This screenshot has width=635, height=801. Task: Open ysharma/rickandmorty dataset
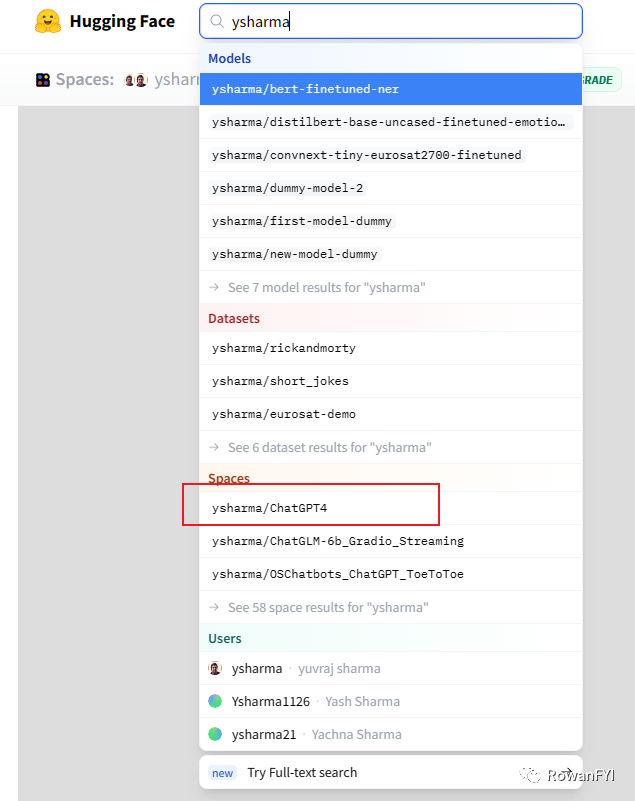(x=391, y=348)
